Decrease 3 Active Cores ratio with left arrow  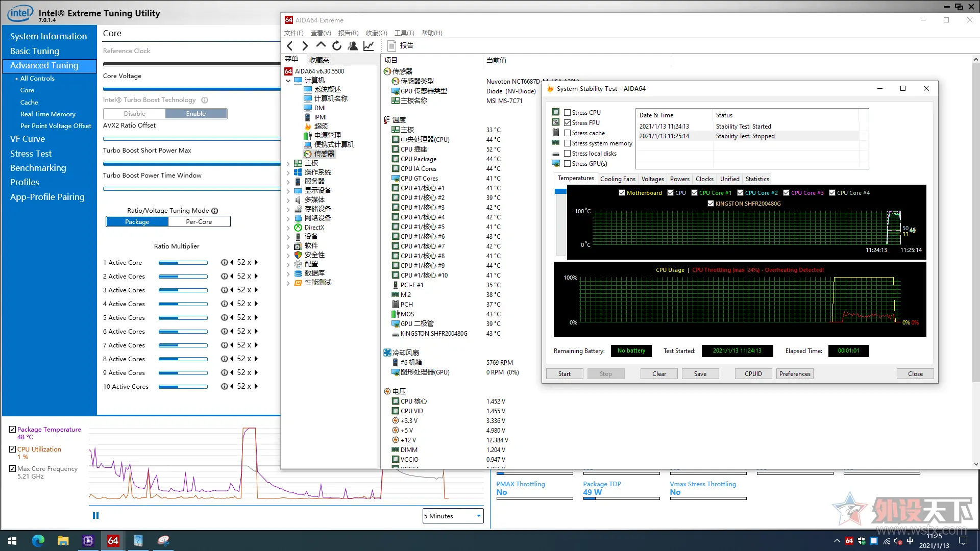232,290
